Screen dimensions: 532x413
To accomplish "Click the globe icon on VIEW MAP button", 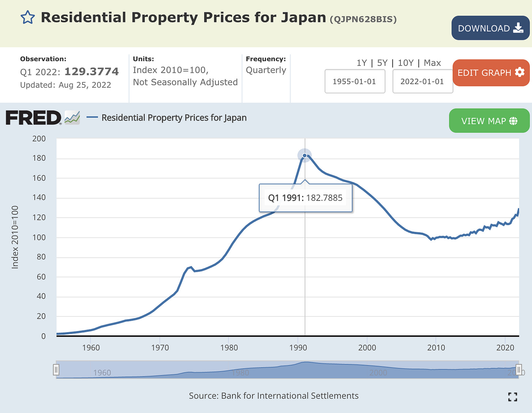I will point(513,121).
